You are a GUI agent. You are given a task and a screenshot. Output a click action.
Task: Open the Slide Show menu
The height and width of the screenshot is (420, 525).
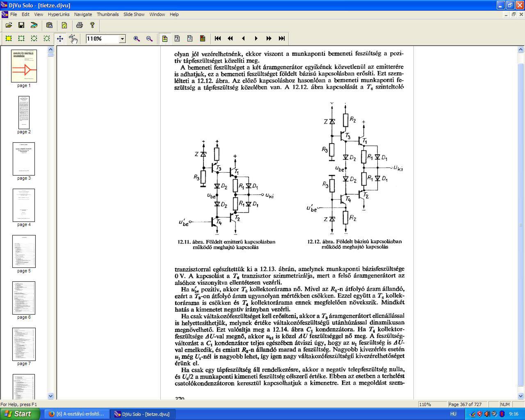pyautogui.click(x=134, y=14)
